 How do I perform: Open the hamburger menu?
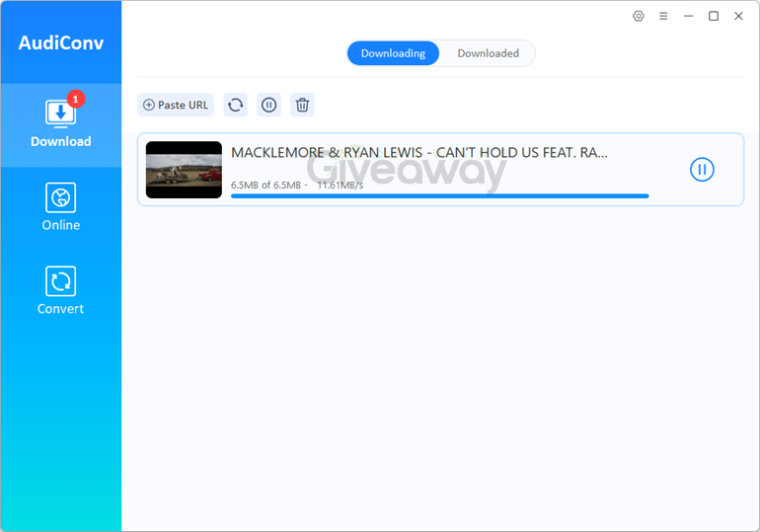pyautogui.click(x=663, y=16)
